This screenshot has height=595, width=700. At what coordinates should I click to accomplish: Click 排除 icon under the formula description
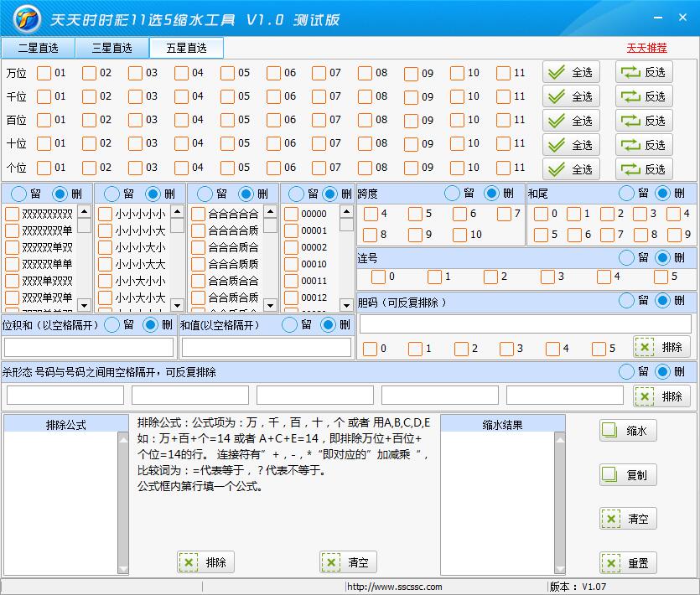tap(189, 562)
